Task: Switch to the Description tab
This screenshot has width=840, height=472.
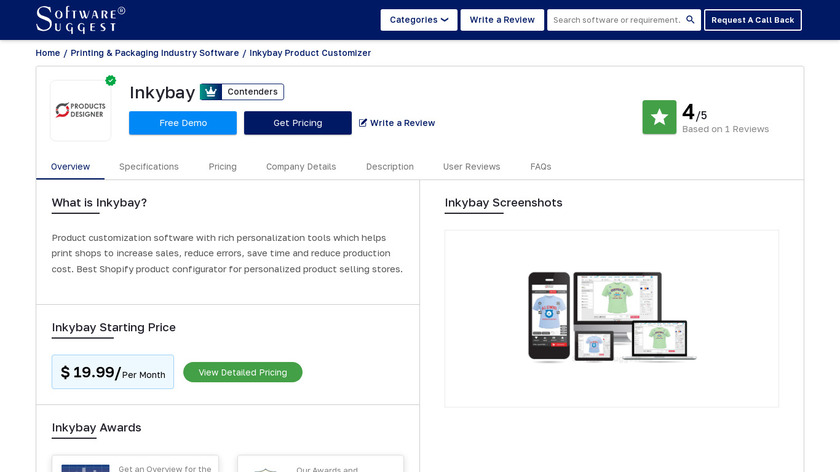Action: click(389, 167)
